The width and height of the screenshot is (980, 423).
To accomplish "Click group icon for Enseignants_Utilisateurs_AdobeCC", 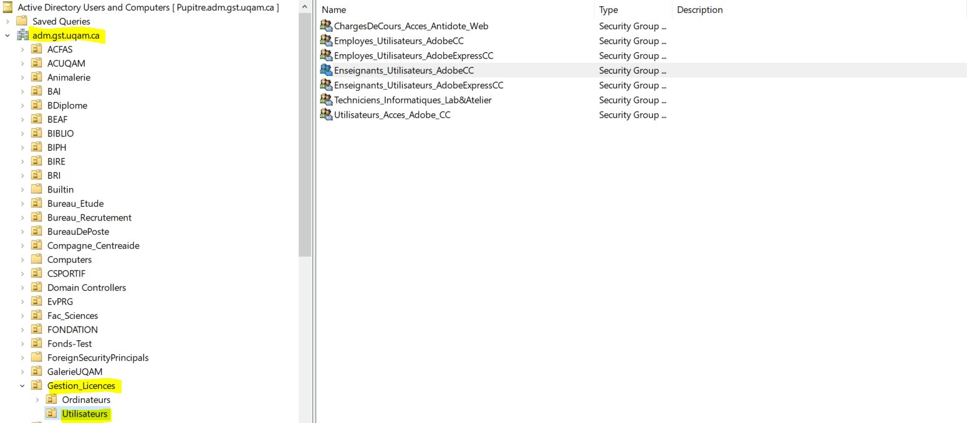I will (326, 70).
